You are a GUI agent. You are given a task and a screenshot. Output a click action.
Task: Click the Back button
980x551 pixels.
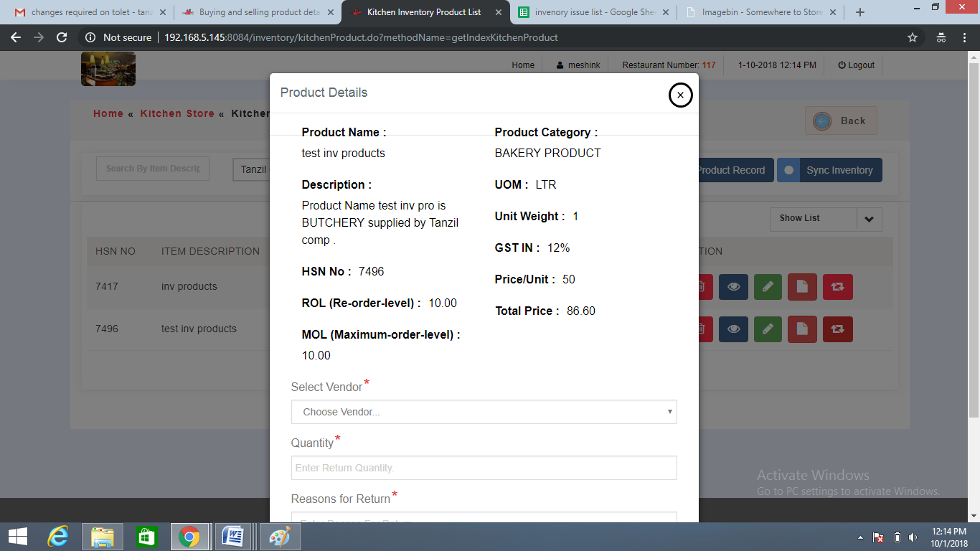pos(841,121)
